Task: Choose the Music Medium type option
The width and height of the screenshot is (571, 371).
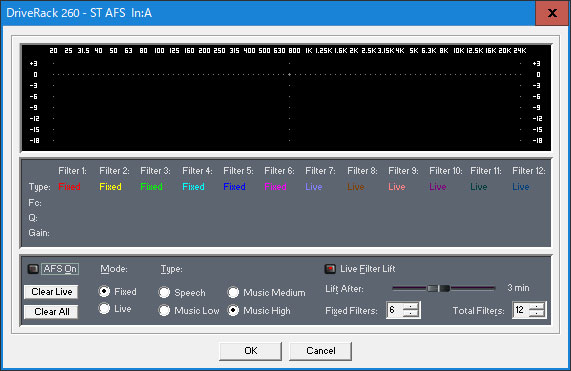Action: point(233,292)
